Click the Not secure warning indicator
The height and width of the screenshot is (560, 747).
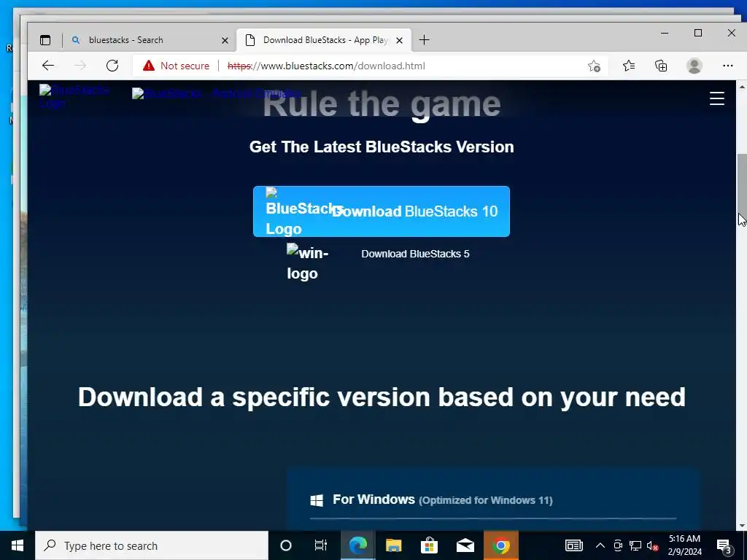coord(177,66)
